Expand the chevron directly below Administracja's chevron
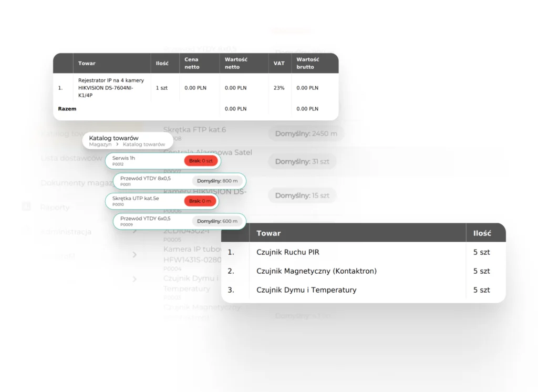 [134, 255]
